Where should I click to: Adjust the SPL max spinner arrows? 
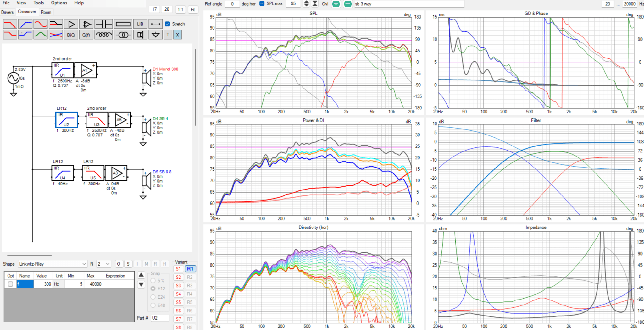click(306, 4)
